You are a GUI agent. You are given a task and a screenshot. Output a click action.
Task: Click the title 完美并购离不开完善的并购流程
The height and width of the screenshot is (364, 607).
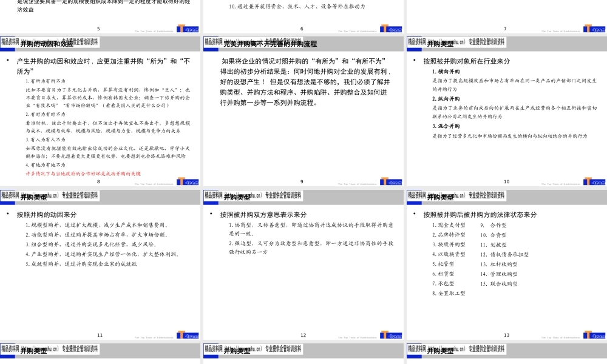(x=270, y=44)
